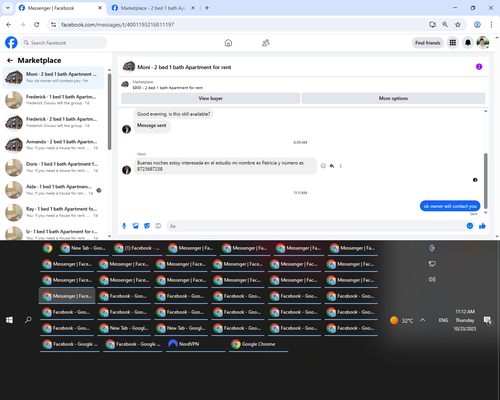Reload the page in Chrome
This screenshot has width=500, height=400.
[x=37, y=24]
